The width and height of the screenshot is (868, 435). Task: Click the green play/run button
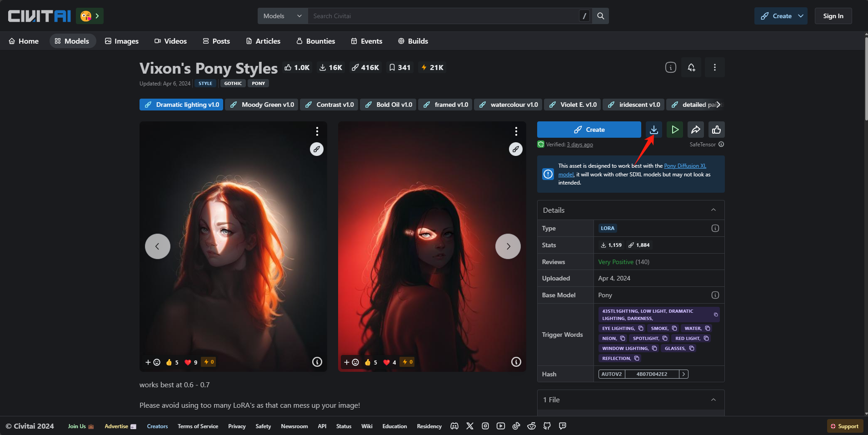click(x=675, y=130)
